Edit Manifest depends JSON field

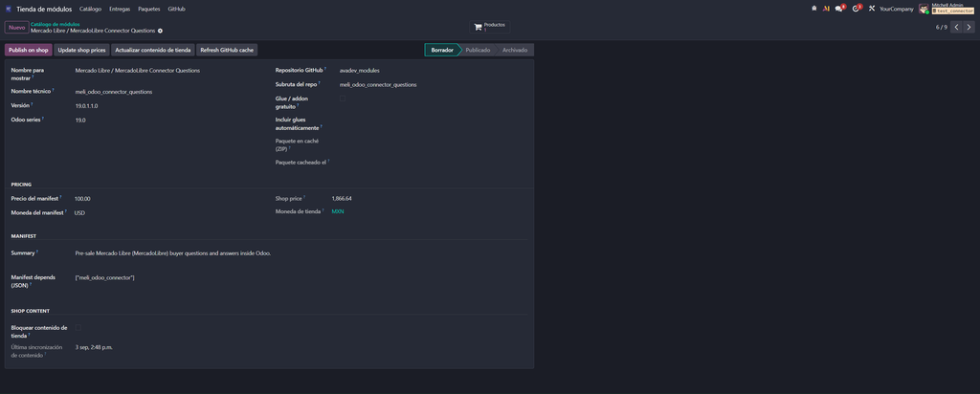point(105,278)
